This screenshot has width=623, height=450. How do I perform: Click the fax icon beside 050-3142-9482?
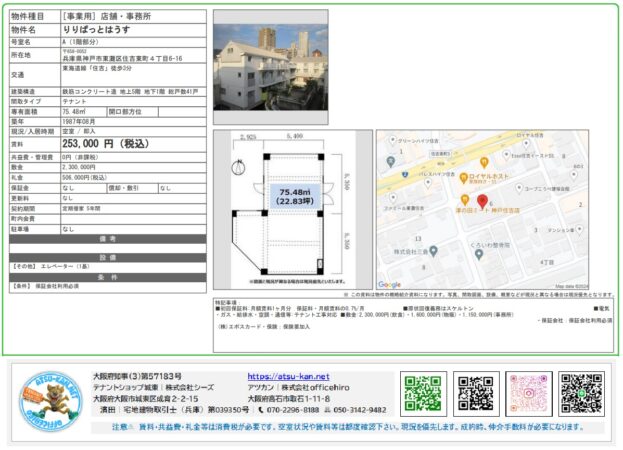pos(327,410)
